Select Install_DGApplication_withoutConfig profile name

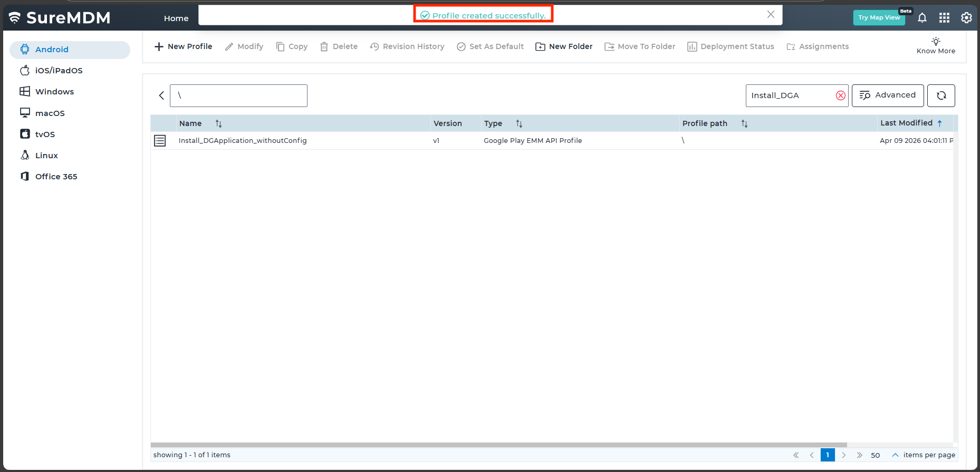tap(243, 141)
